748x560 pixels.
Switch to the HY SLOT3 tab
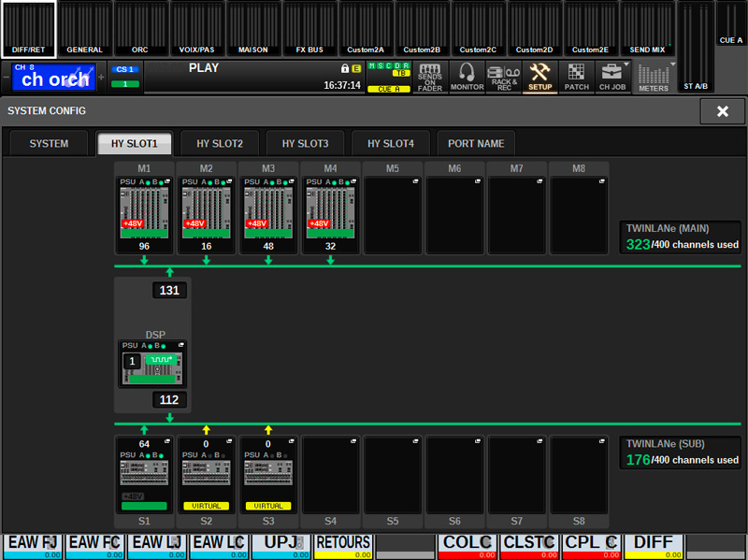click(305, 143)
